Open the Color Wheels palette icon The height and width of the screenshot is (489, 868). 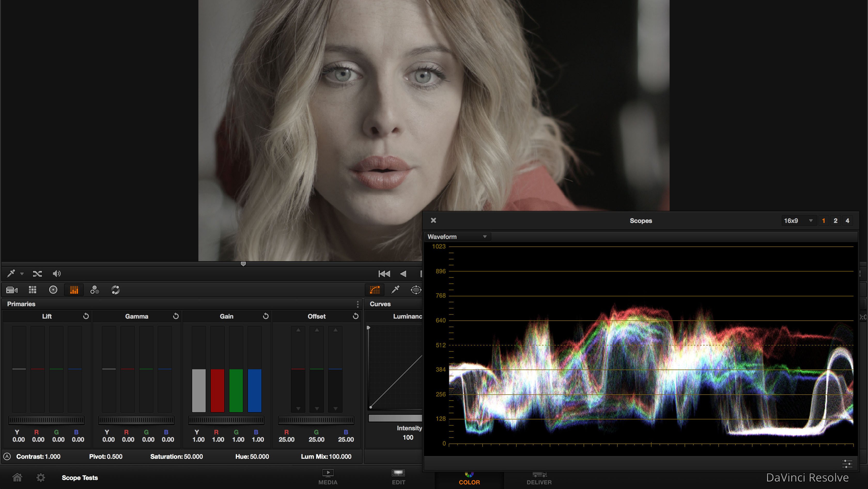(x=53, y=290)
